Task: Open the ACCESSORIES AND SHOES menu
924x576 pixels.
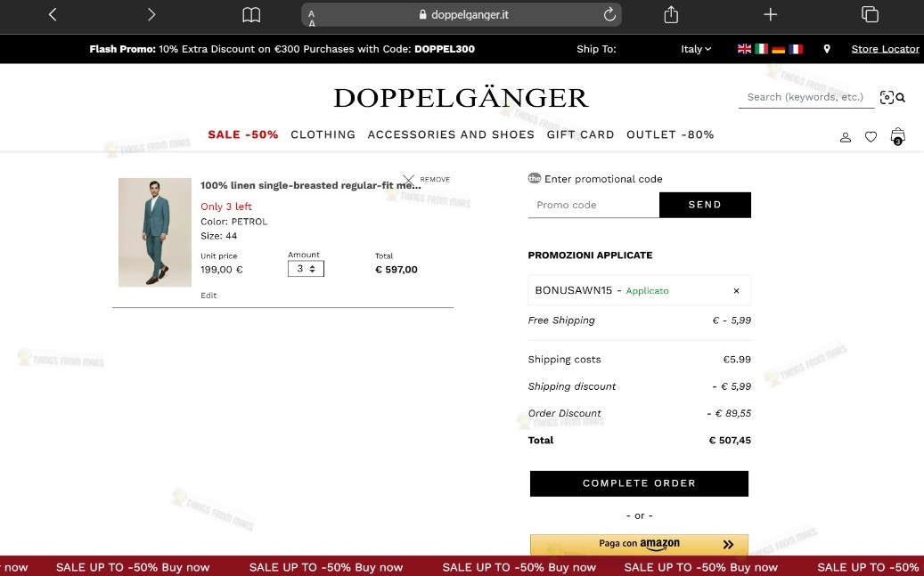Action: [x=451, y=134]
